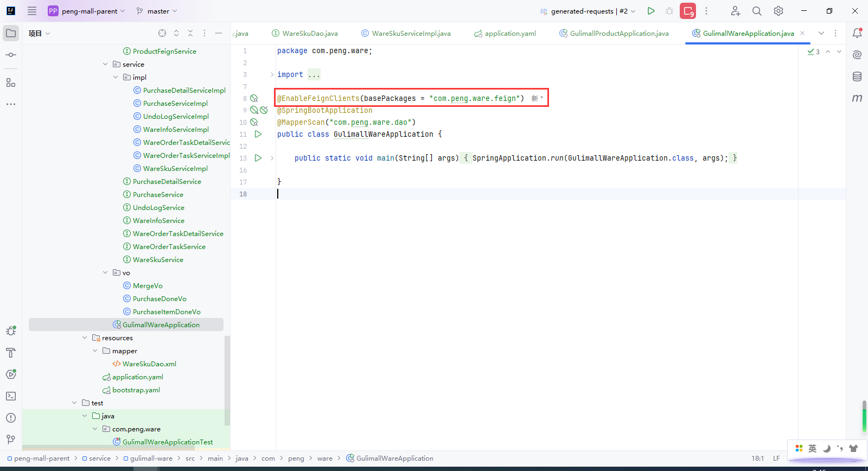Collapse the test folder
The height and width of the screenshot is (471, 868).
(x=74, y=403)
